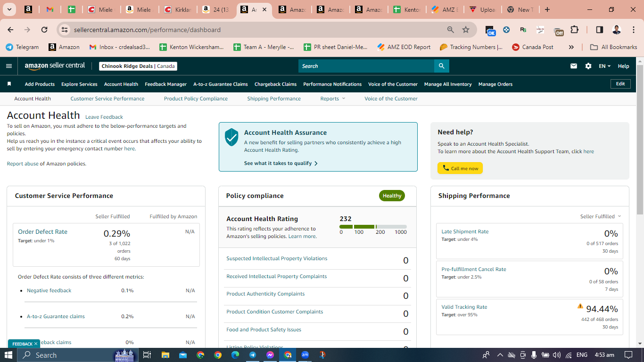Image resolution: width=644 pixels, height=362 pixels.
Task: Expand the Reports dropdown menu
Action: (x=333, y=99)
